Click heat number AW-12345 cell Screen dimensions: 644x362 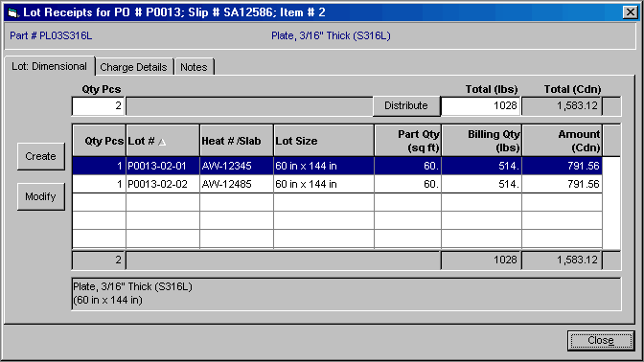pos(237,166)
